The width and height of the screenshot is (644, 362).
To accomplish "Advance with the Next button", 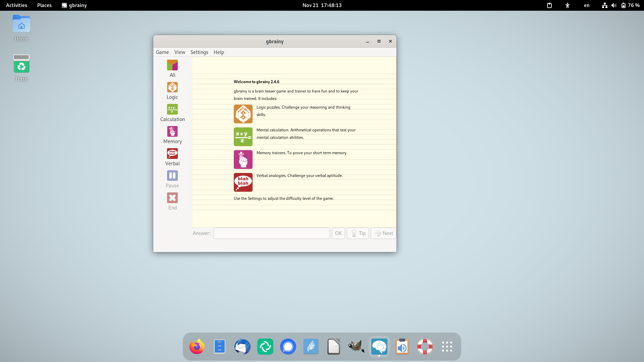I will coord(383,233).
